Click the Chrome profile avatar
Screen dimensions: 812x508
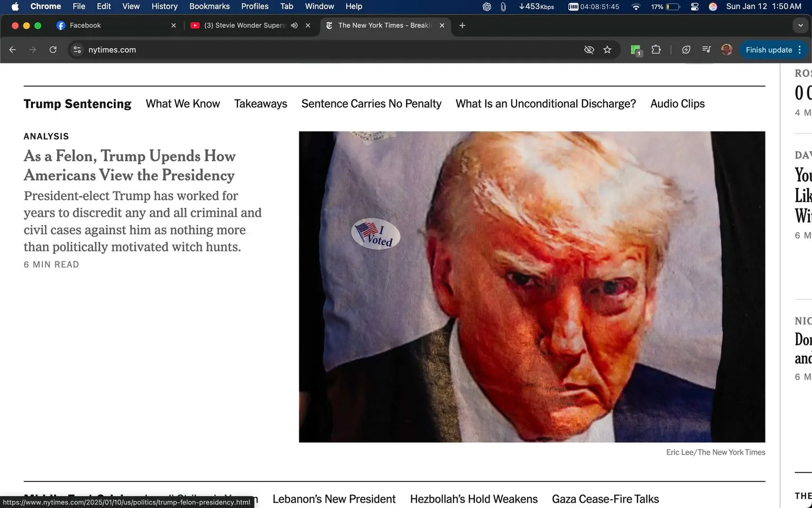pyautogui.click(x=727, y=50)
